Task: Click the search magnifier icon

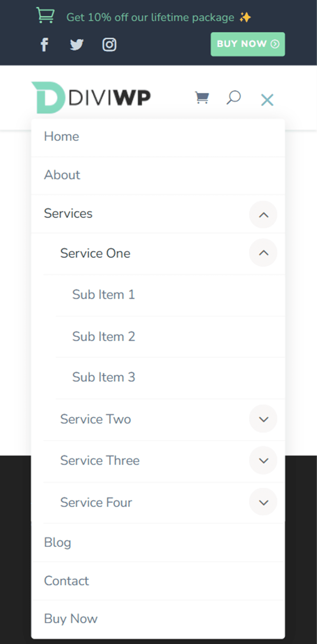Action: [x=234, y=97]
